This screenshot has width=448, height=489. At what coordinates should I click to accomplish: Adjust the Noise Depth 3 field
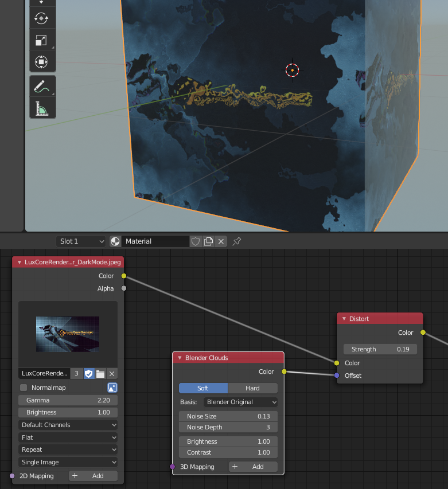(x=228, y=427)
